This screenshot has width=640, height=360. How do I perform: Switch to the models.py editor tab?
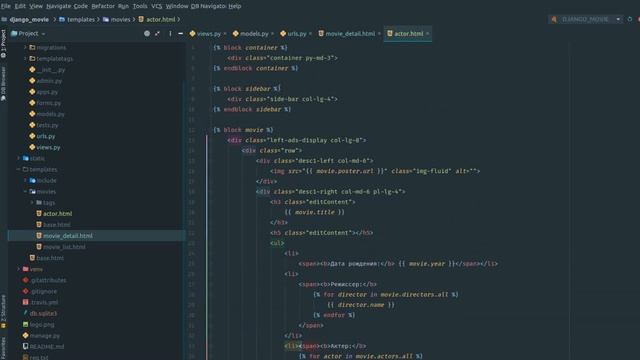254,33
